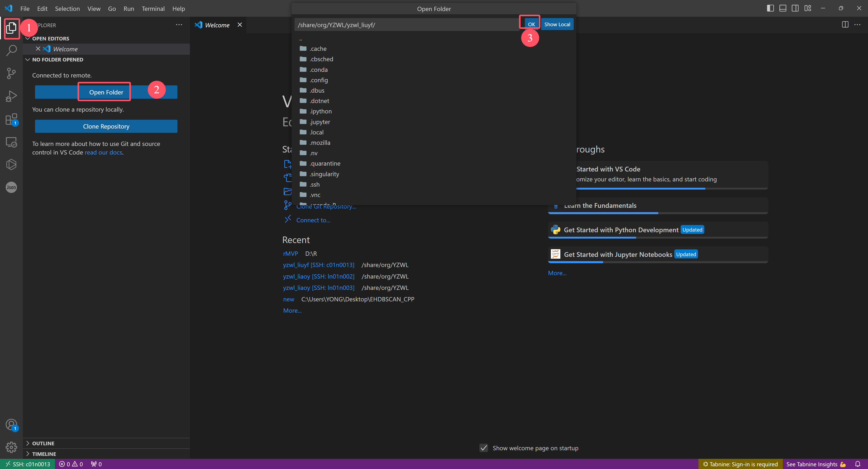Open the Extensions view icon
The width and height of the screenshot is (868, 469).
pos(11,119)
